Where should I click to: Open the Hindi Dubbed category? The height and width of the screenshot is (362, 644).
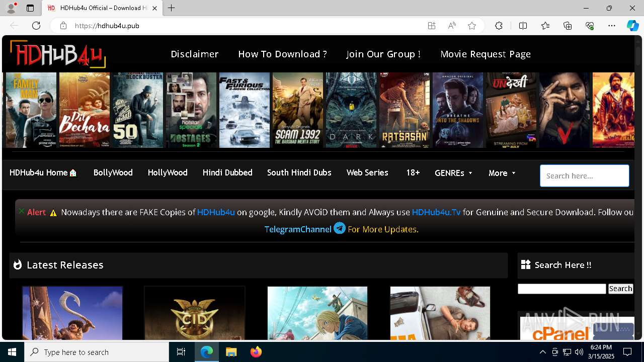pos(227,172)
